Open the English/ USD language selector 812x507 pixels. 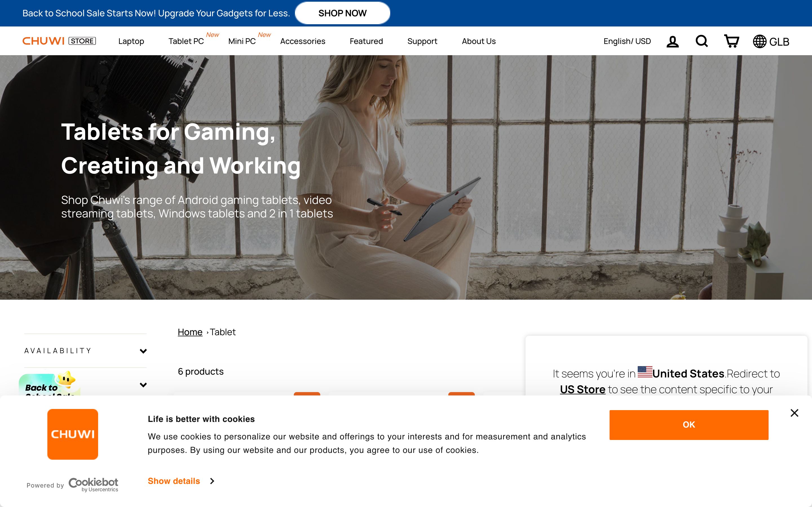[627, 41]
